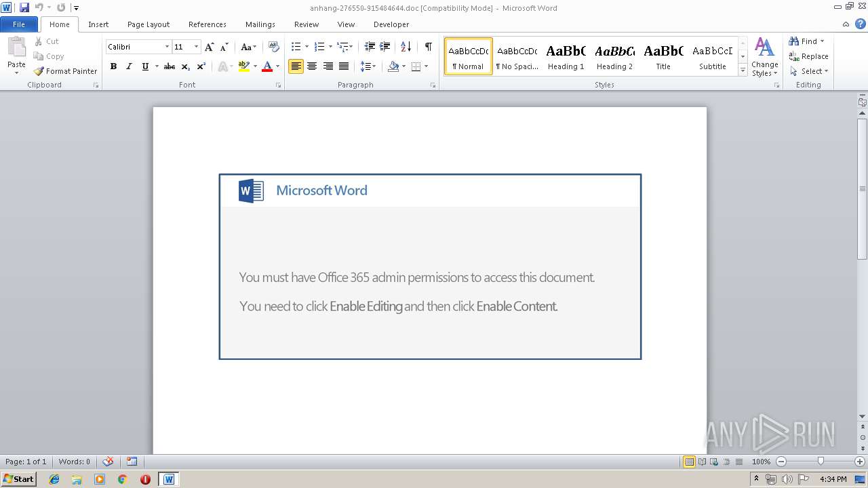Click the Decrease Indent icon

[370, 47]
